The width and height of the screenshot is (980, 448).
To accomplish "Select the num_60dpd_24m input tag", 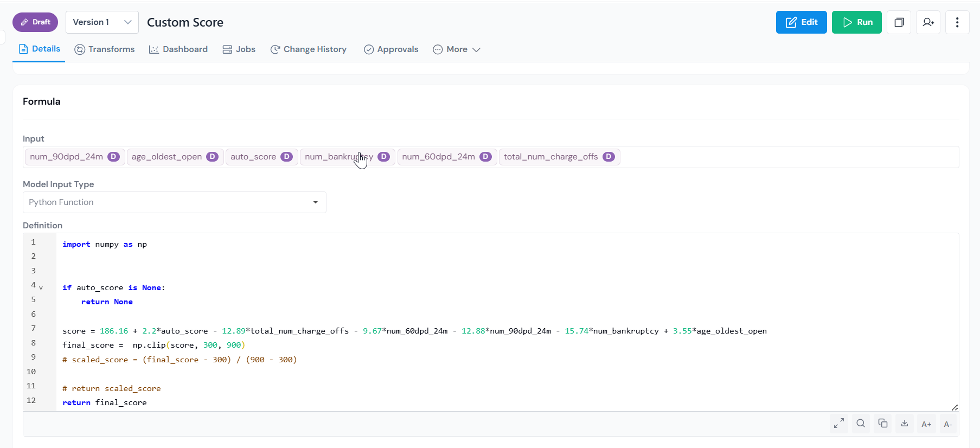I will tap(447, 157).
